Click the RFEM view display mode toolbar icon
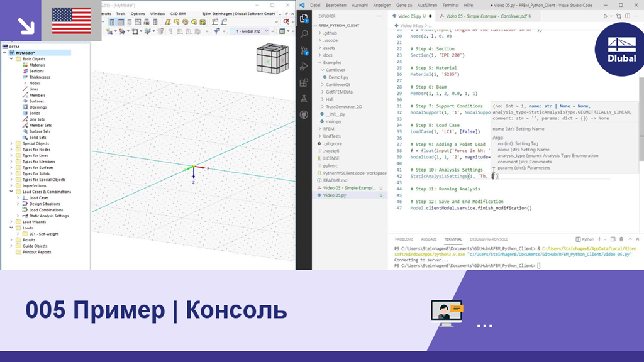Image resolution: width=644 pixels, height=362 pixels. click(282, 31)
